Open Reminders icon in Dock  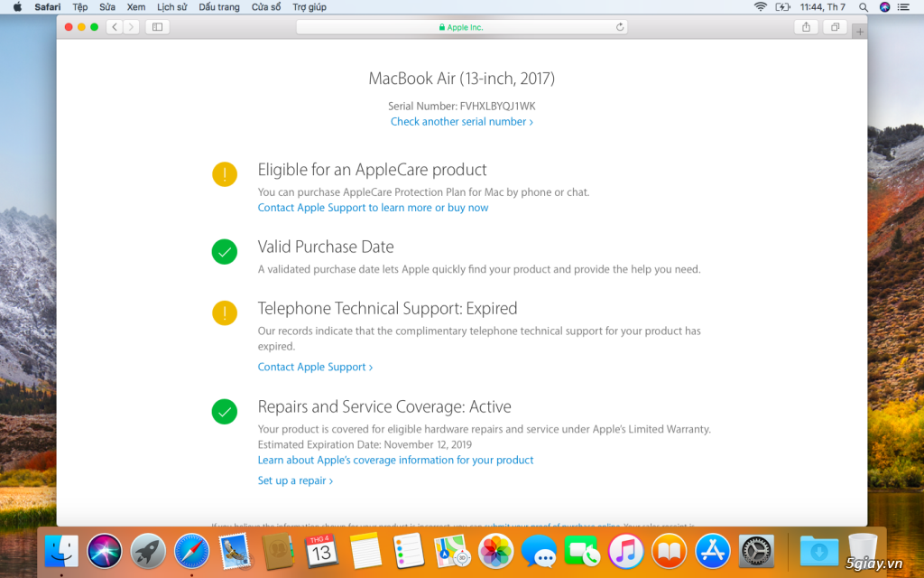tap(409, 552)
